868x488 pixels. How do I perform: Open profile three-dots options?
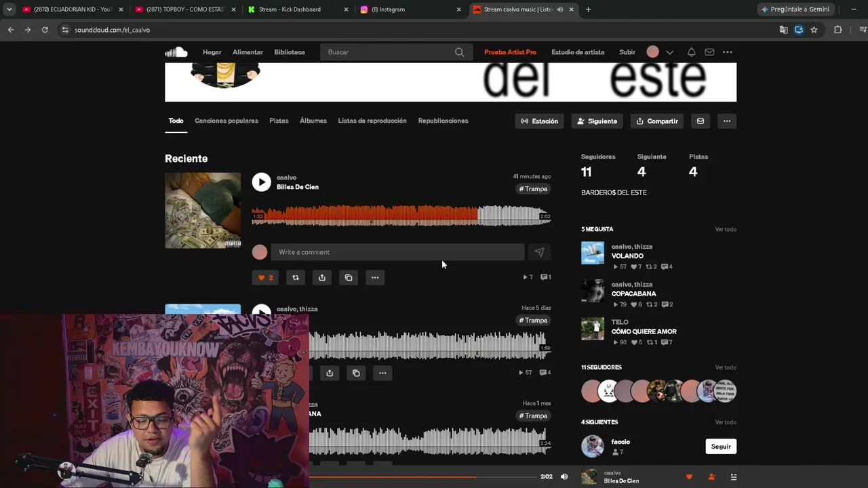(x=727, y=121)
